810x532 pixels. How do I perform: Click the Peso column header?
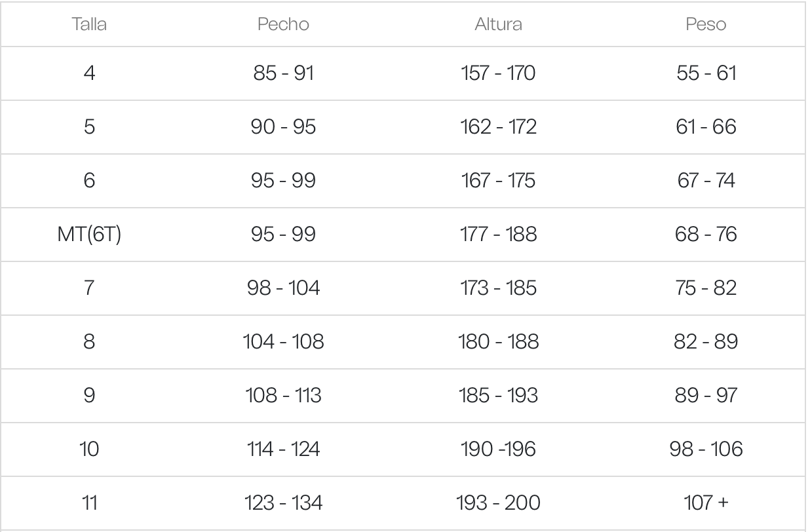coord(707,25)
